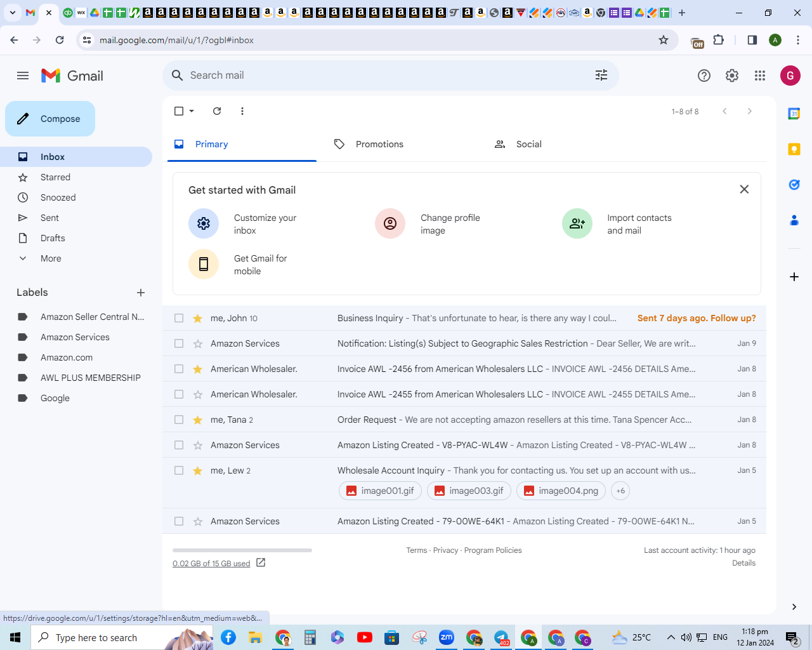Create a new label
The image size is (812, 650).
click(x=141, y=293)
